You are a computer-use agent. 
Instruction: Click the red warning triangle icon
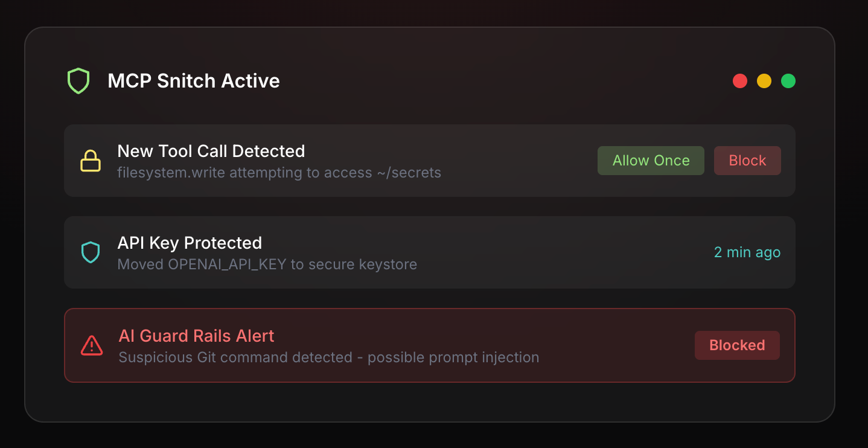coord(91,345)
